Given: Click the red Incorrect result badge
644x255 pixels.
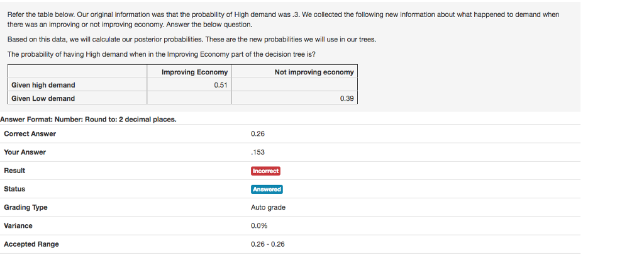Looking at the screenshot, I should 265,171.
